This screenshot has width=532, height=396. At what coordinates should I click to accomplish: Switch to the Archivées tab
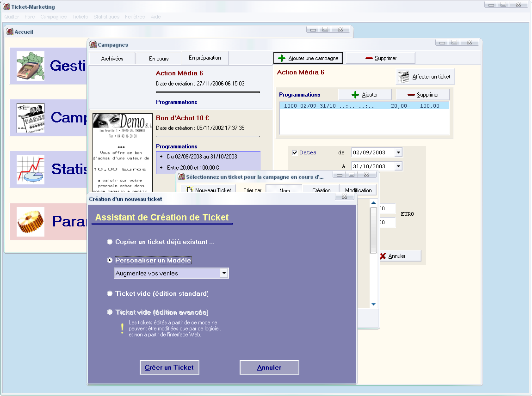point(112,59)
